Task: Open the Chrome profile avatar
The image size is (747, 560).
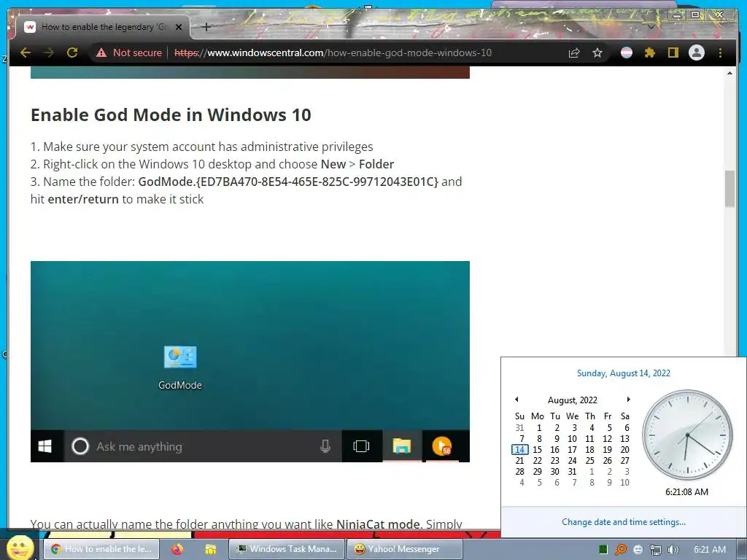Action: tap(697, 52)
